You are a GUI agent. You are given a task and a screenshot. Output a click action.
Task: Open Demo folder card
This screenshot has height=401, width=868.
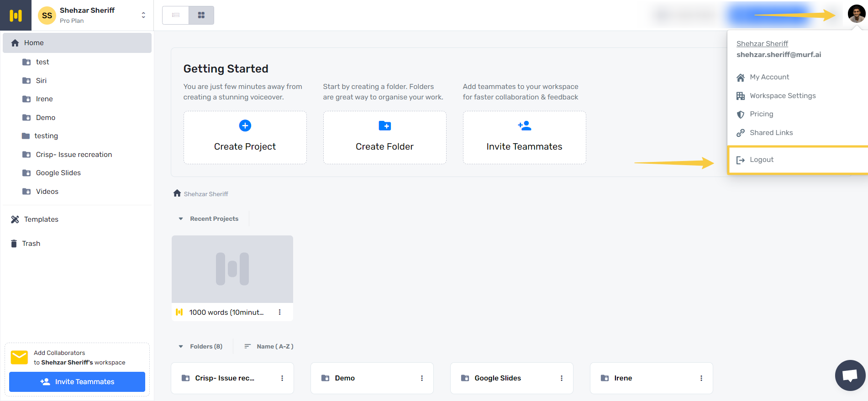tap(372, 378)
